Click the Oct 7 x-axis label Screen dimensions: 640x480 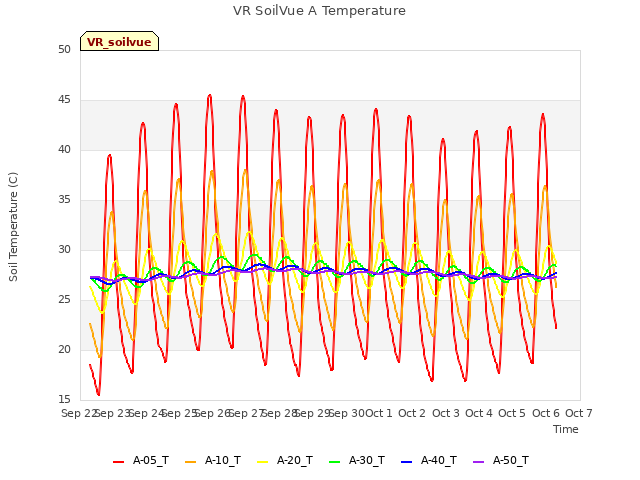579,413
